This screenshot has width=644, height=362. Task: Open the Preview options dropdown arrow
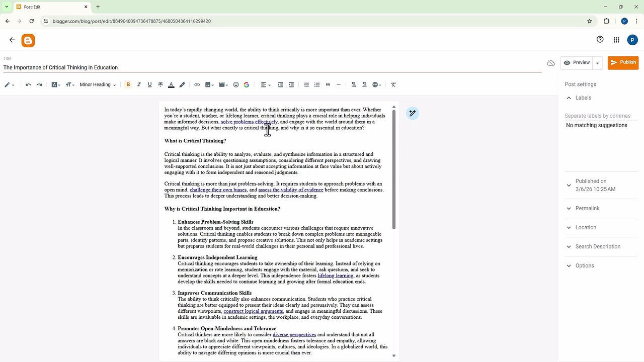click(x=597, y=63)
